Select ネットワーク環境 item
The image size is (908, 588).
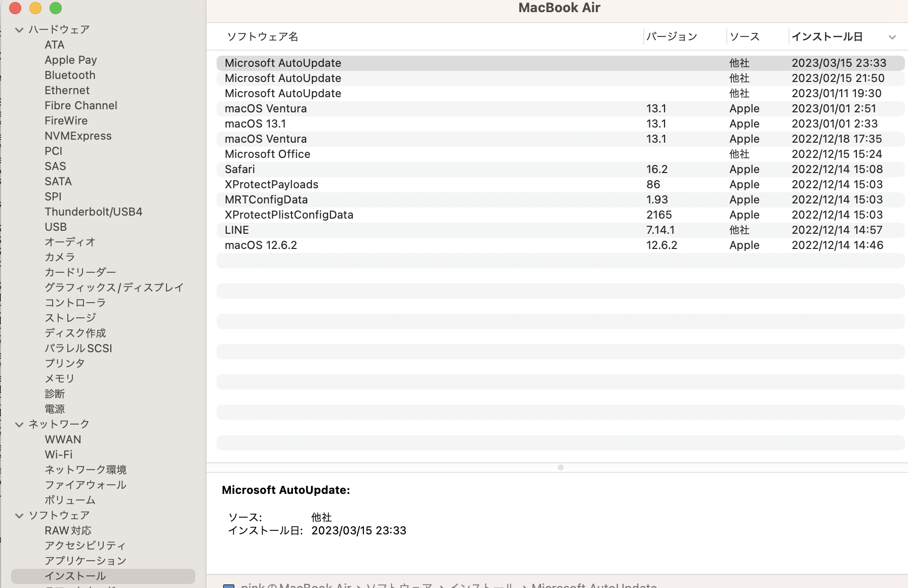pos(86,470)
